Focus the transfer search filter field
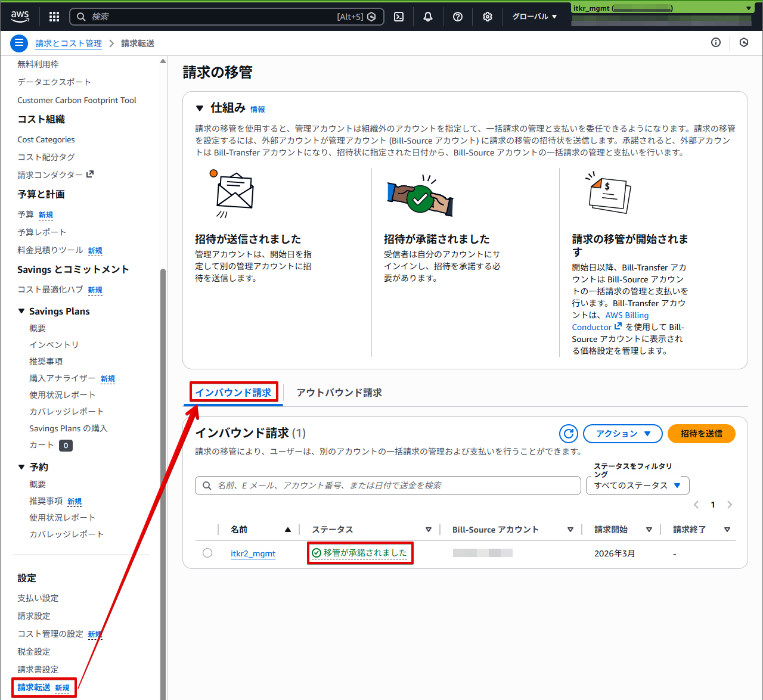The height and width of the screenshot is (700, 763). pyautogui.click(x=388, y=486)
